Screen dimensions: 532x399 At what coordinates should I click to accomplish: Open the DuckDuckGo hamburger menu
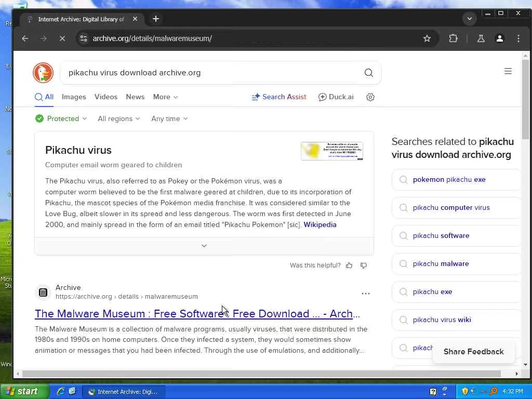[x=508, y=71]
